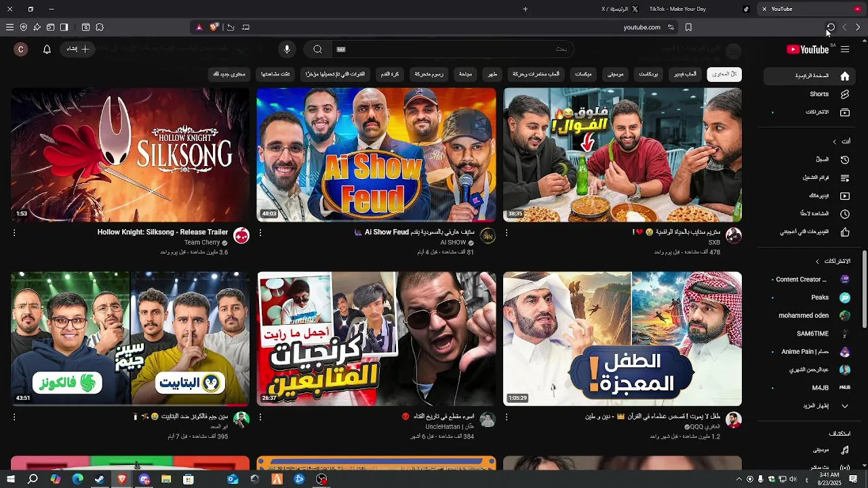Click the search magnifier button

317,49
